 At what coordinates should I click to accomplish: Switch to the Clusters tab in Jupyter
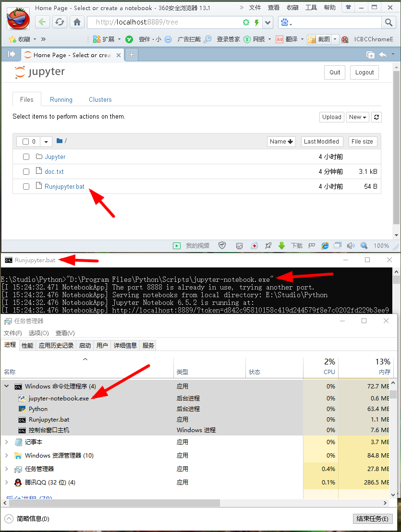coord(100,99)
